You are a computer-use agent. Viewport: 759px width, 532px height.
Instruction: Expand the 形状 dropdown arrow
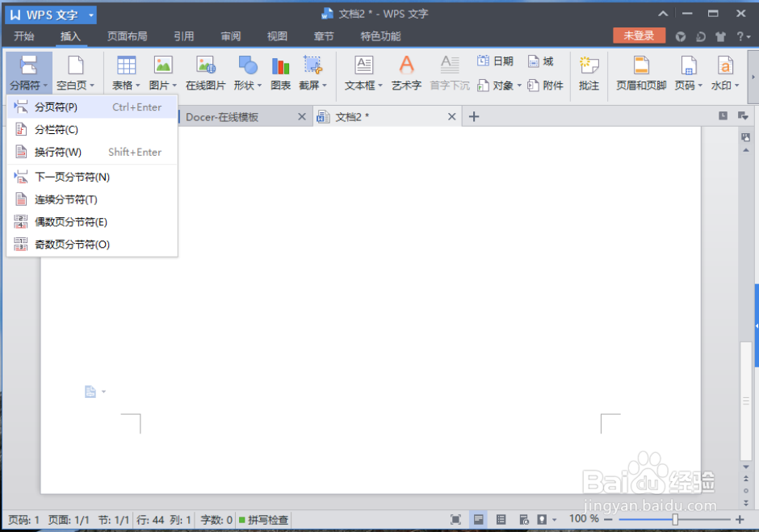pyautogui.click(x=259, y=86)
